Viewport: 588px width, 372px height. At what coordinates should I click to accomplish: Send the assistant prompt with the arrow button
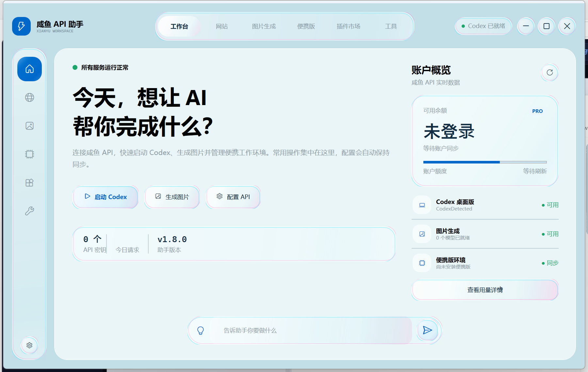click(427, 330)
